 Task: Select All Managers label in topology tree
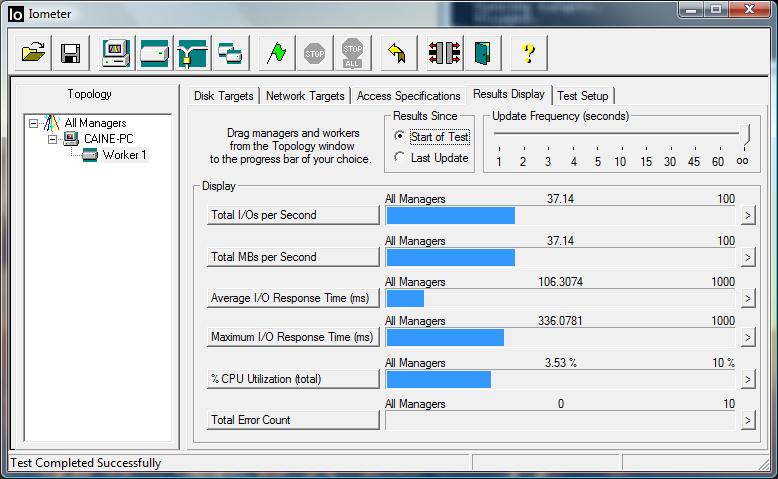pos(95,123)
